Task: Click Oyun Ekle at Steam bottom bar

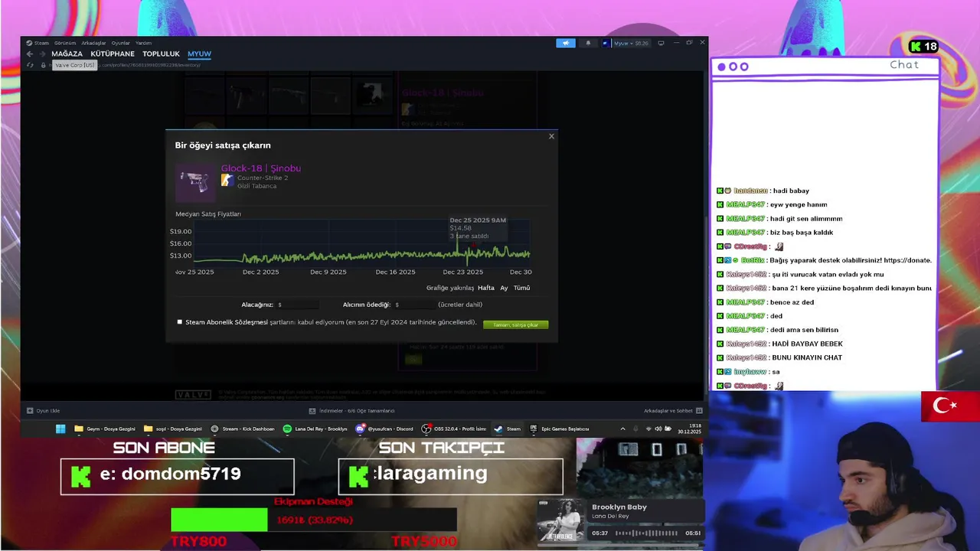Action: (x=44, y=411)
